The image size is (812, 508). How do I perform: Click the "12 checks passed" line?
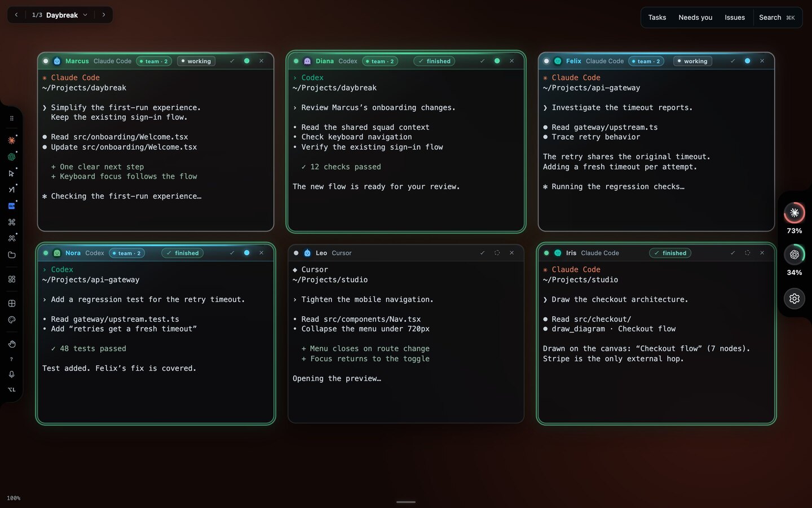coord(341,167)
